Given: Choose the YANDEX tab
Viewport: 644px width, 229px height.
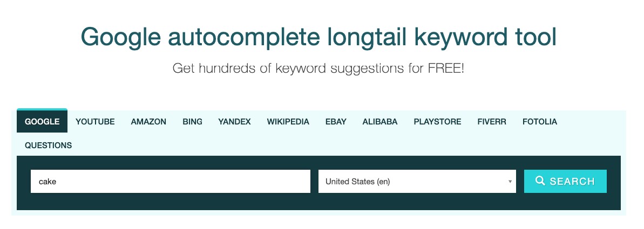Looking at the screenshot, I should [x=234, y=122].
